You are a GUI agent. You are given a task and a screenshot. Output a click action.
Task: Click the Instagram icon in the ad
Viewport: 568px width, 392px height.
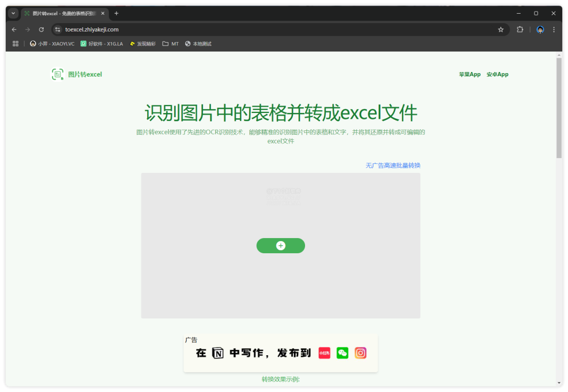click(x=360, y=353)
